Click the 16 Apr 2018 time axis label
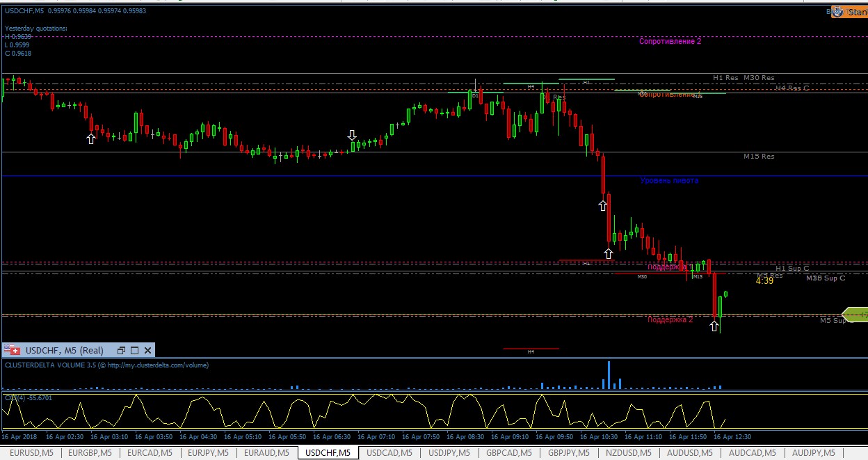 (x=19, y=437)
